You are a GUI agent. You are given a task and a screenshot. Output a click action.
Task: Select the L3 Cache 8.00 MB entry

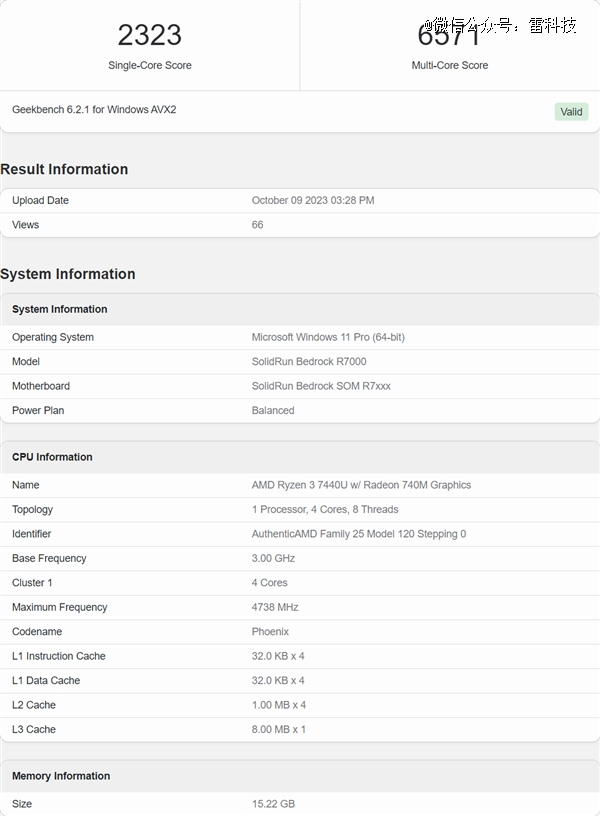click(279, 729)
